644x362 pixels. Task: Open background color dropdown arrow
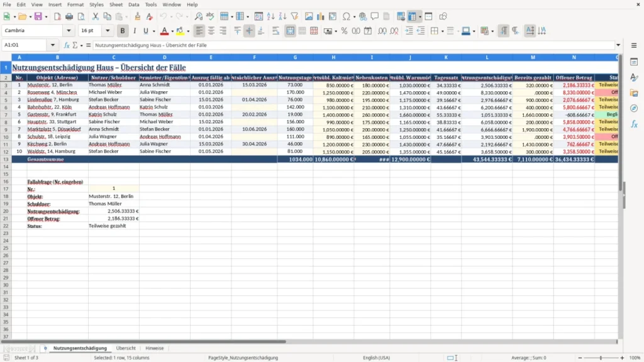tap(474, 31)
